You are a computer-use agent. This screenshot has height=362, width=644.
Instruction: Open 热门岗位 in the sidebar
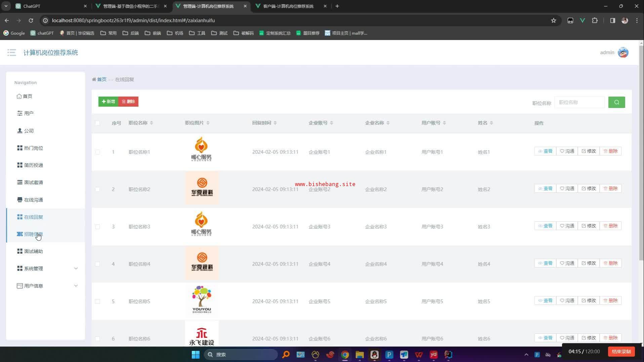pyautogui.click(x=33, y=148)
